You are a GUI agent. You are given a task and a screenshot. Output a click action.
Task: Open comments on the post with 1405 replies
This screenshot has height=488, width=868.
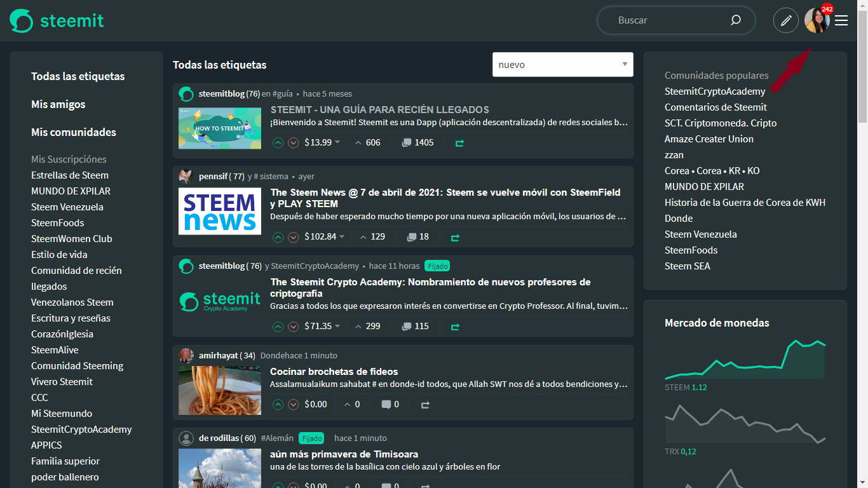417,143
